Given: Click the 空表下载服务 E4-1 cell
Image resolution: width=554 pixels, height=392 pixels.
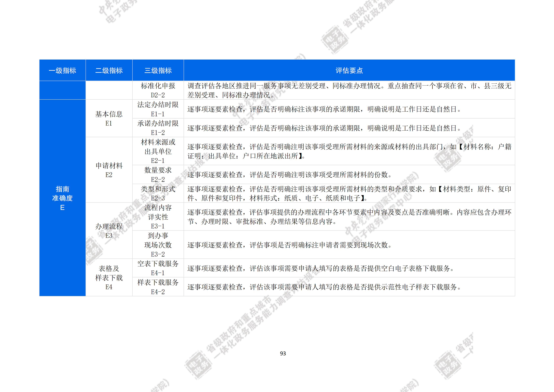Looking at the screenshot, I should point(158,268).
